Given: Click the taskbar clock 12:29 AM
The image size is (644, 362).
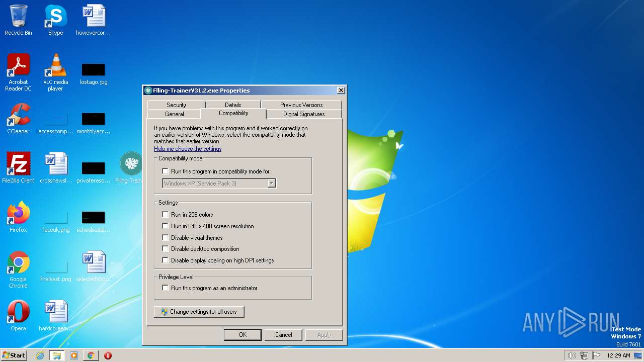Looking at the screenshot, I should click(618, 355).
